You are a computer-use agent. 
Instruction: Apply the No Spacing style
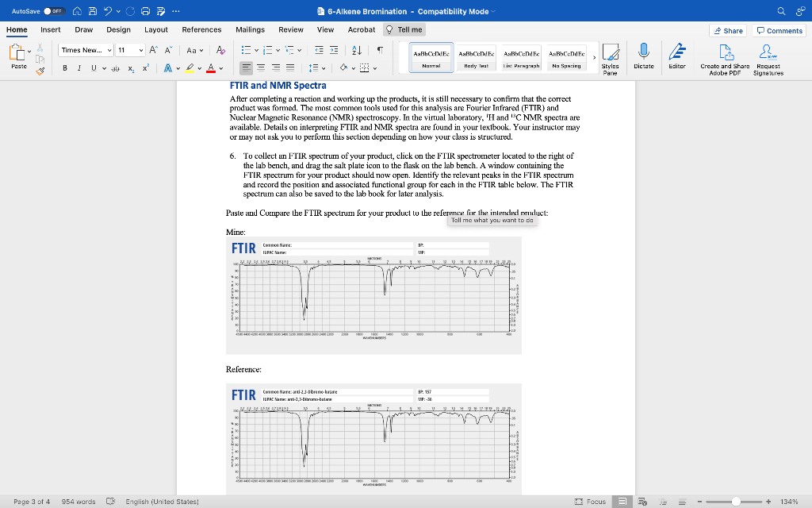pyautogui.click(x=566, y=57)
